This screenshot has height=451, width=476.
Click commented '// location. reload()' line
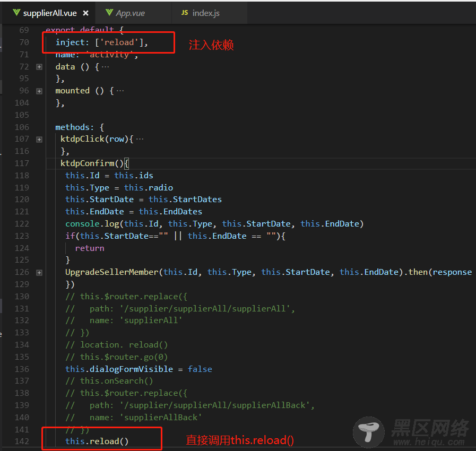coord(117,345)
